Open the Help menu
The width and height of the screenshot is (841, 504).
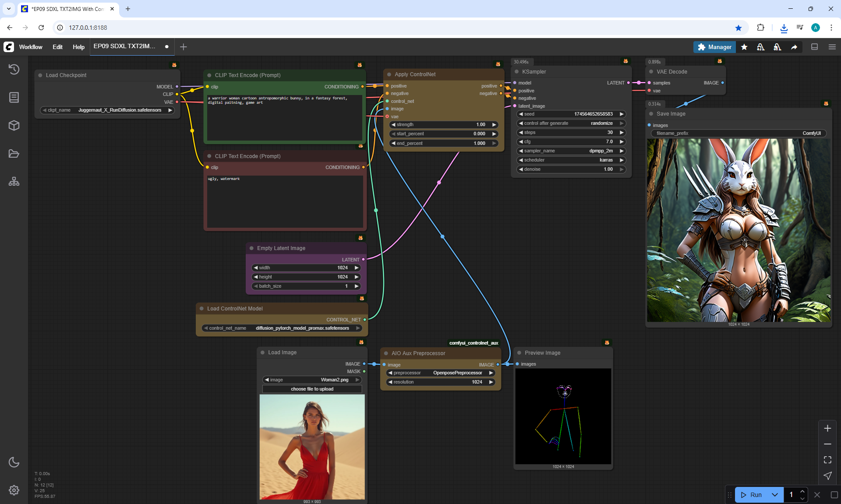click(78, 47)
